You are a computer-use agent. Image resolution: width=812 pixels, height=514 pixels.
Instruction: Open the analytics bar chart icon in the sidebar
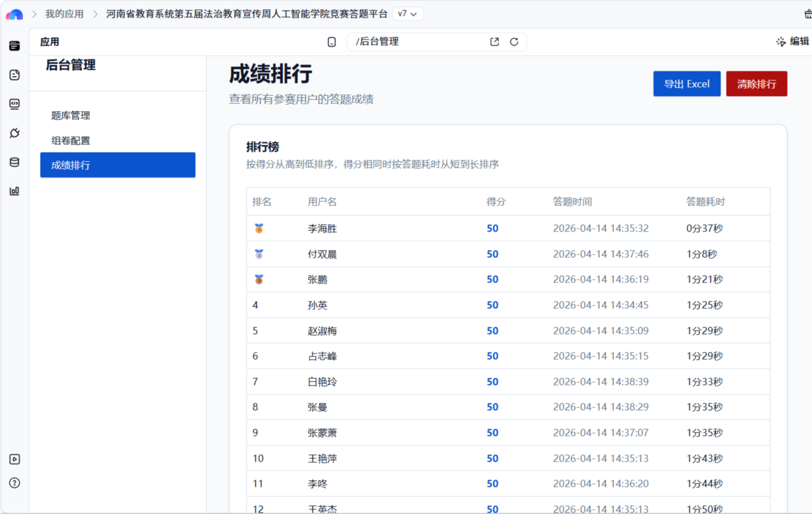click(15, 191)
